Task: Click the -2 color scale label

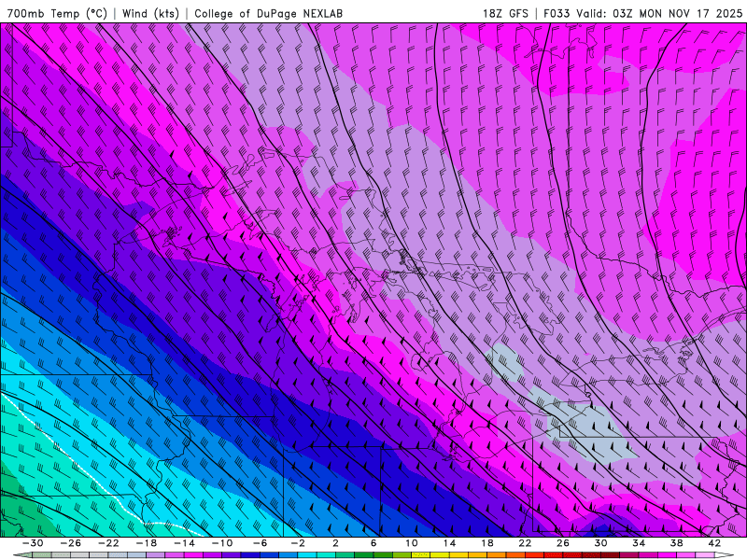Action: pyautogui.click(x=298, y=543)
